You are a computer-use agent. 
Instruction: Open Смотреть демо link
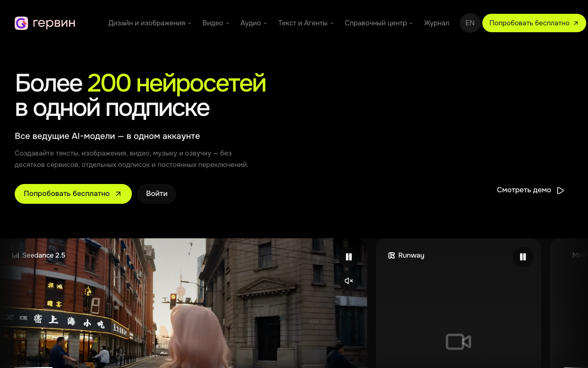531,190
